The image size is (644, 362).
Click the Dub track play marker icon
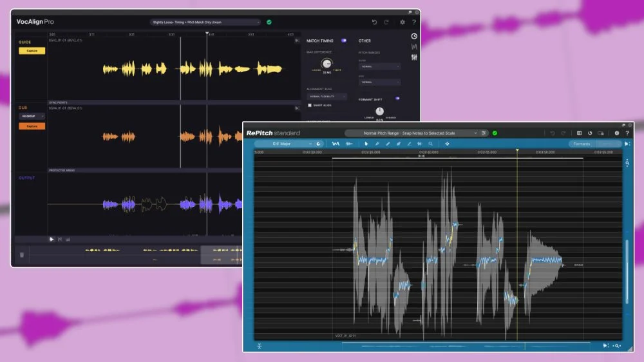coord(297,108)
